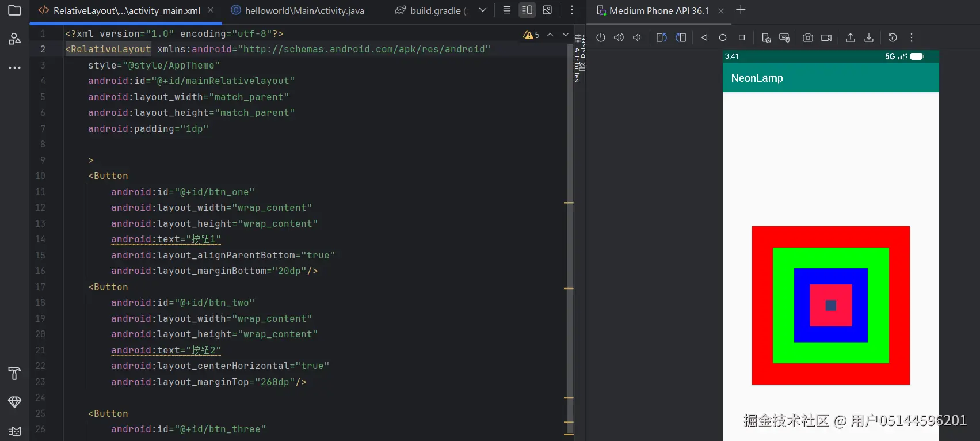Power the emulator off or on
The image size is (980, 441).
[601, 37]
